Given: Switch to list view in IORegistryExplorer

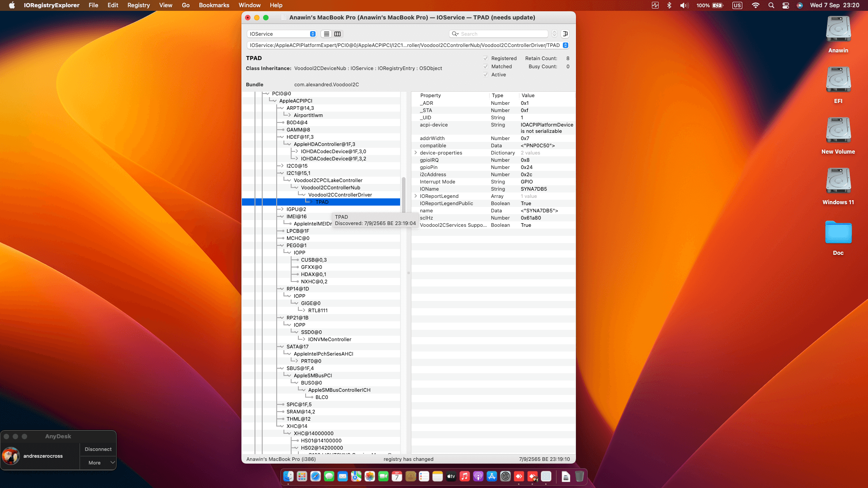Looking at the screenshot, I should (326, 34).
